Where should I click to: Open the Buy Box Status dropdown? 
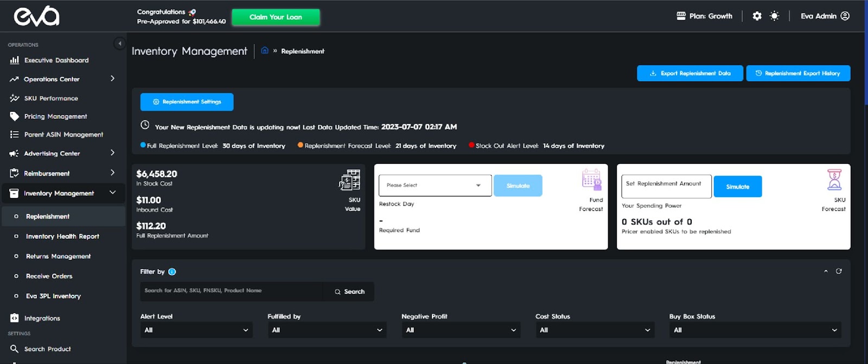(x=755, y=330)
